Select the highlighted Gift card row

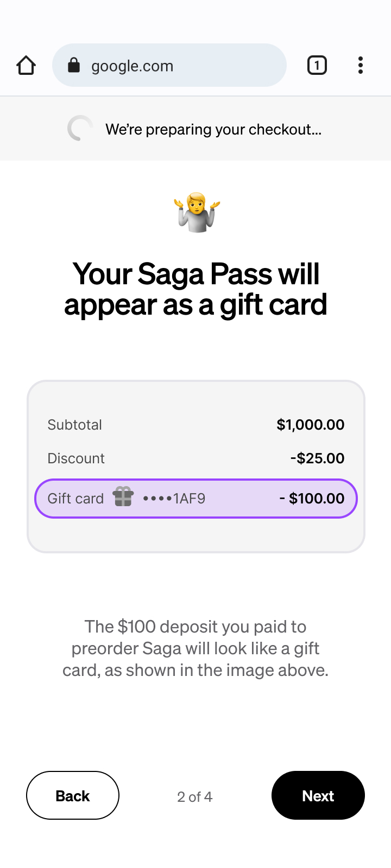click(x=196, y=499)
